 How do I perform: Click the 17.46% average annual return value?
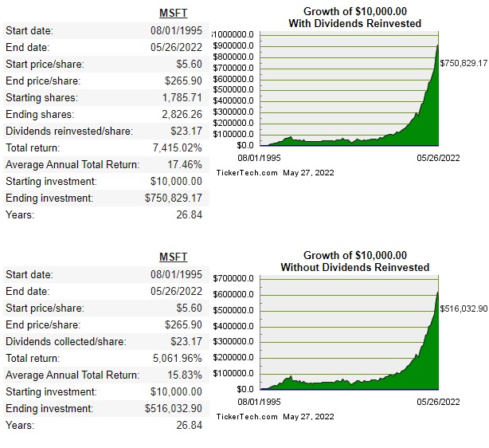[x=185, y=165]
